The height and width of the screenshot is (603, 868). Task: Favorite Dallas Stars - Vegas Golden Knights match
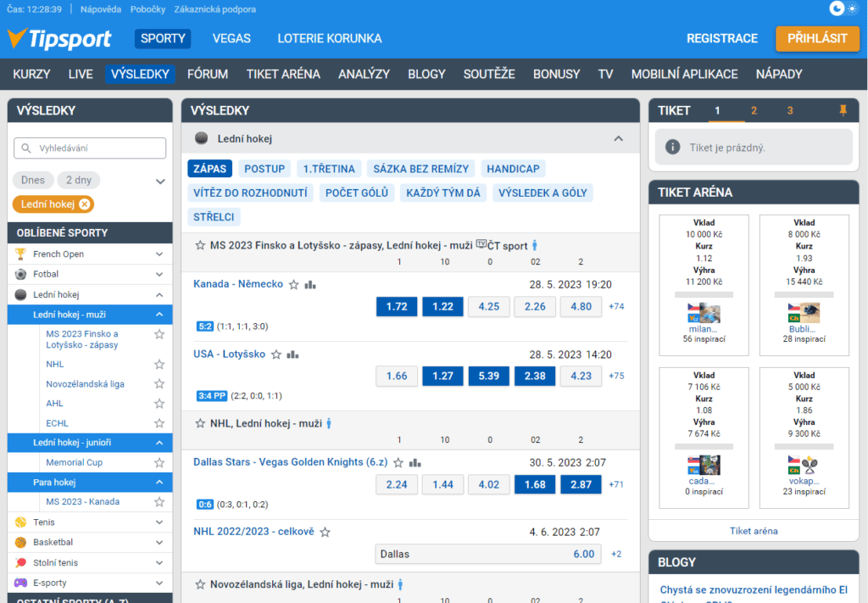coord(398,462)
